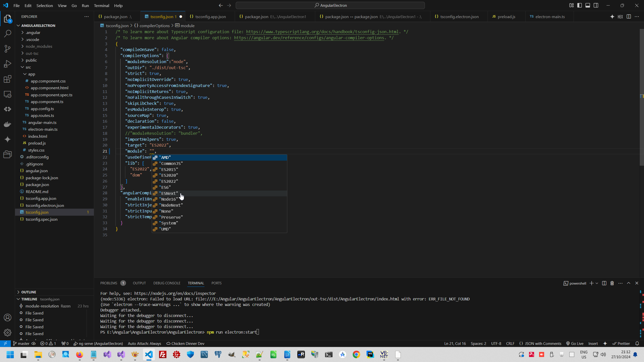Image resolution: width=644 pixels, height=362 pixels.
Task: Open the new terminal launch profile dropdown
Action: point(597,283)
